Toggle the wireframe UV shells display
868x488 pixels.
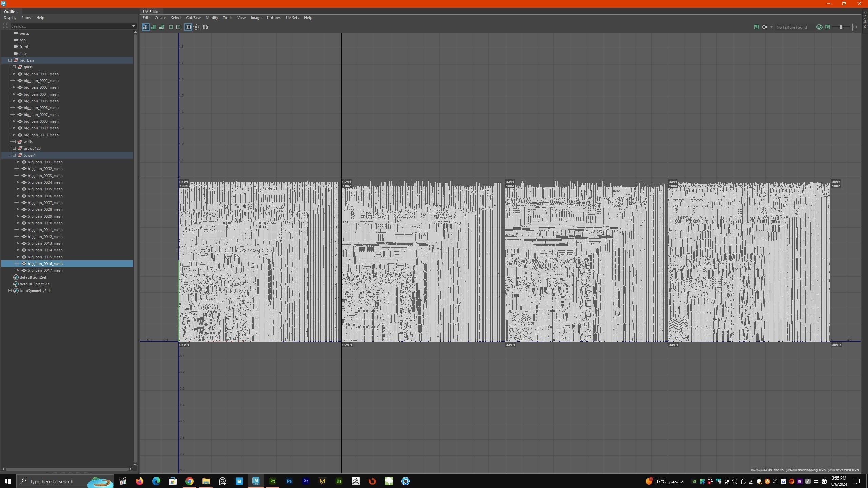pyautogui.click(x=145, y=27)
